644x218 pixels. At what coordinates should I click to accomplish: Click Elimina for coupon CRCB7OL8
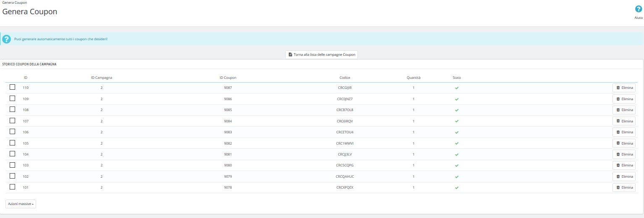(x=624, y=110)
